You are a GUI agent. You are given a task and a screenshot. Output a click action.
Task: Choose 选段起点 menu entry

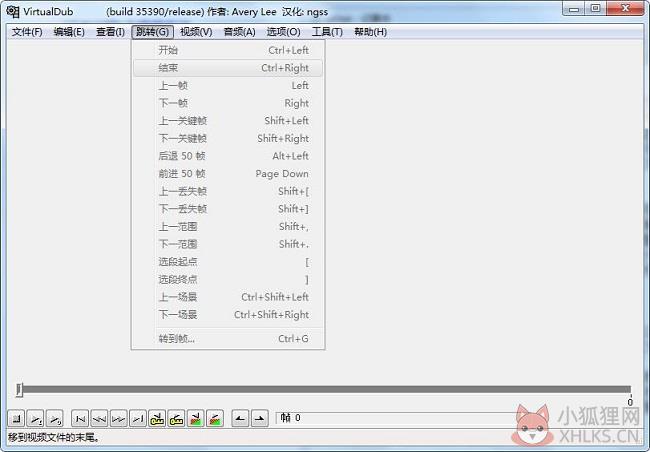pyautogui.click(x=228, y=262)
